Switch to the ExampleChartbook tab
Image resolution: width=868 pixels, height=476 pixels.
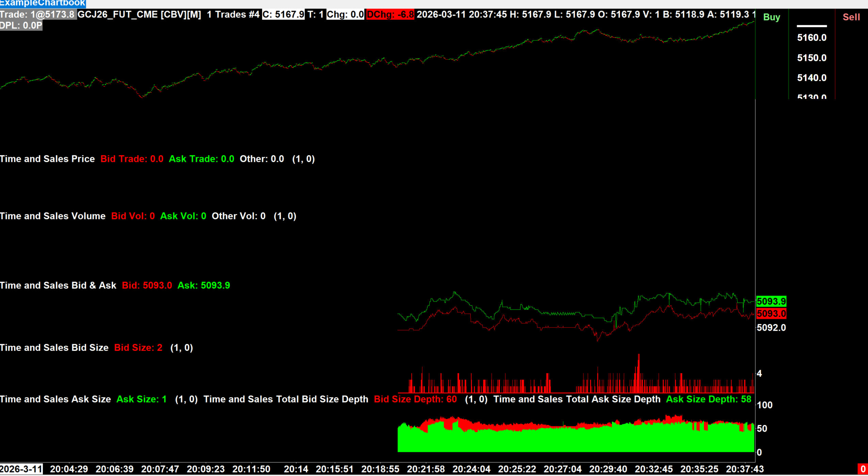coord(42,3)
